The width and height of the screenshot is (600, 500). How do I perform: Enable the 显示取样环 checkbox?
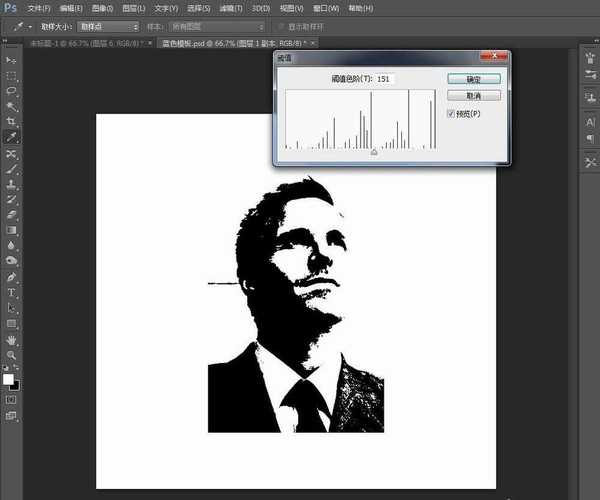(280, 26)
